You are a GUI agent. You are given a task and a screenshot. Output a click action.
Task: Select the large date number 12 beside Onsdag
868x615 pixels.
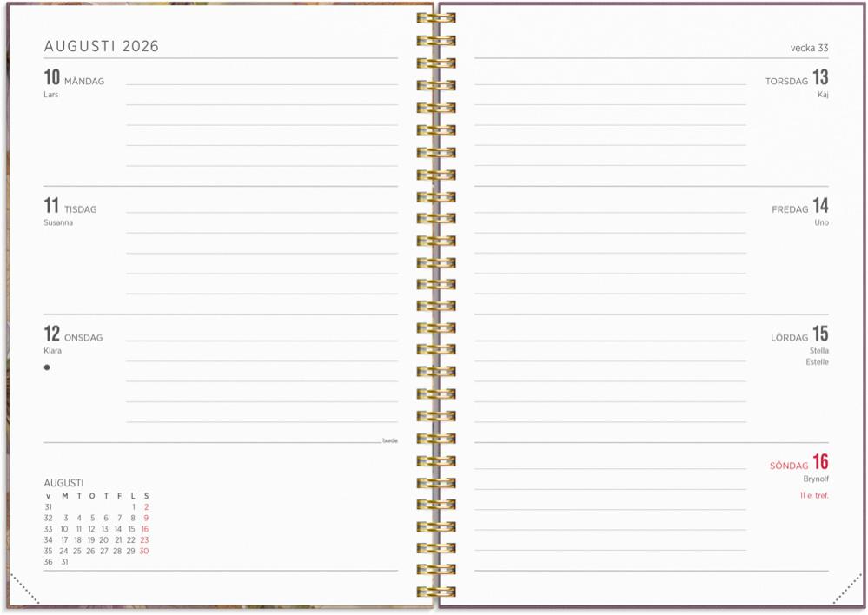pyautogui.click(x=52, y=334)
